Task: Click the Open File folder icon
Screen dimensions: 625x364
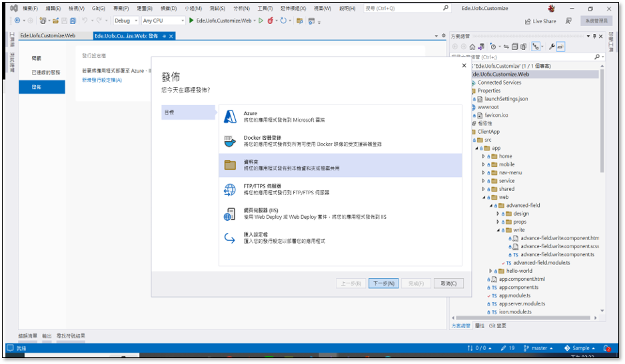Action: (x=56, y=21)
